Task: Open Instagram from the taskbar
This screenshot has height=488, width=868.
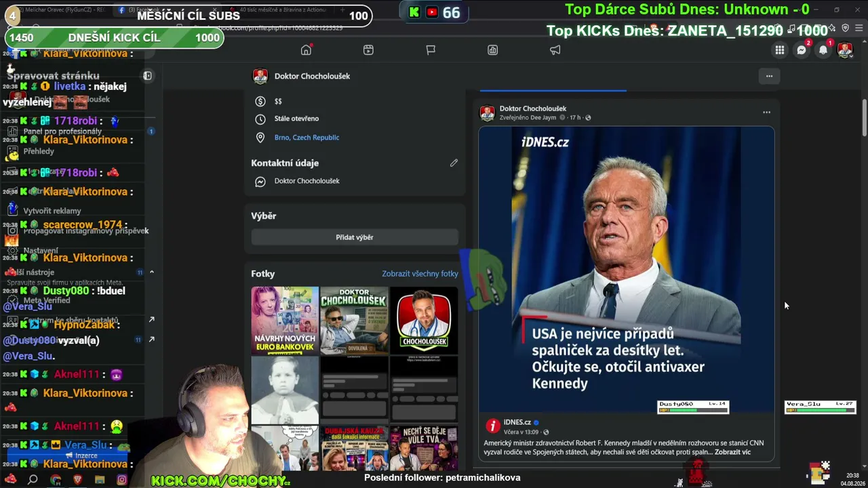Action: click(x=122, y=480)
